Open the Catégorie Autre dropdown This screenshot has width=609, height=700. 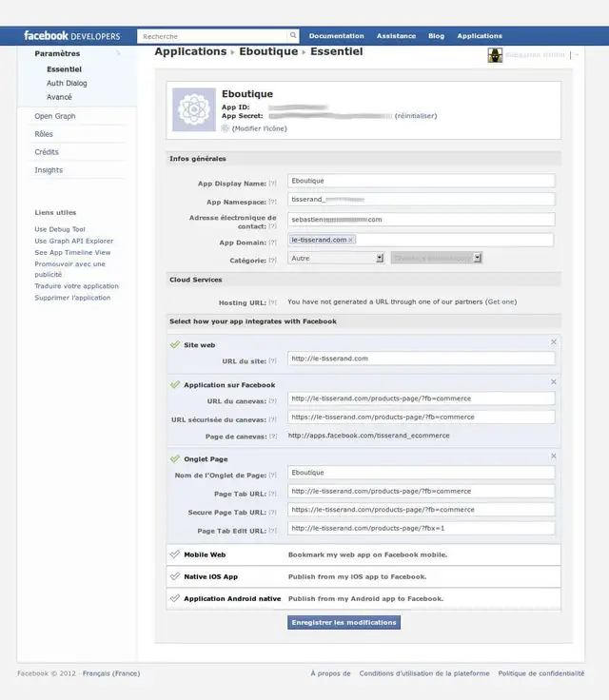(336, 258)
